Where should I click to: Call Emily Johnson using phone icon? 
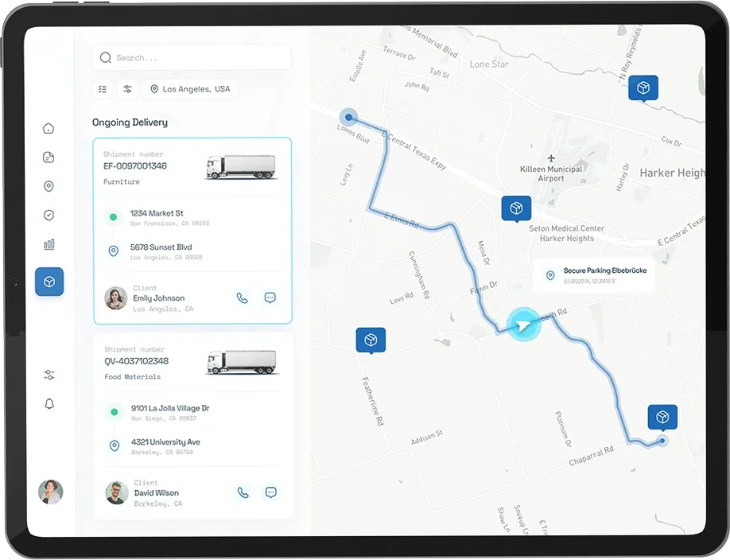242,298
